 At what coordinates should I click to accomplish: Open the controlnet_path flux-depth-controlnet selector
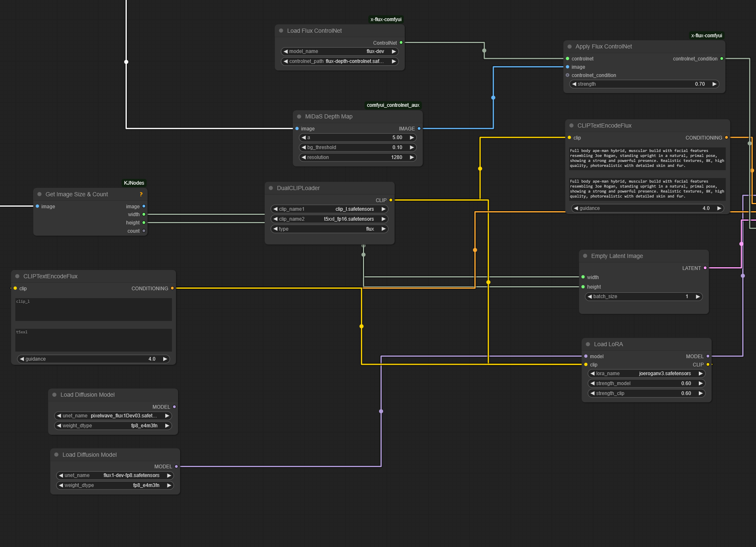(340, 61)
